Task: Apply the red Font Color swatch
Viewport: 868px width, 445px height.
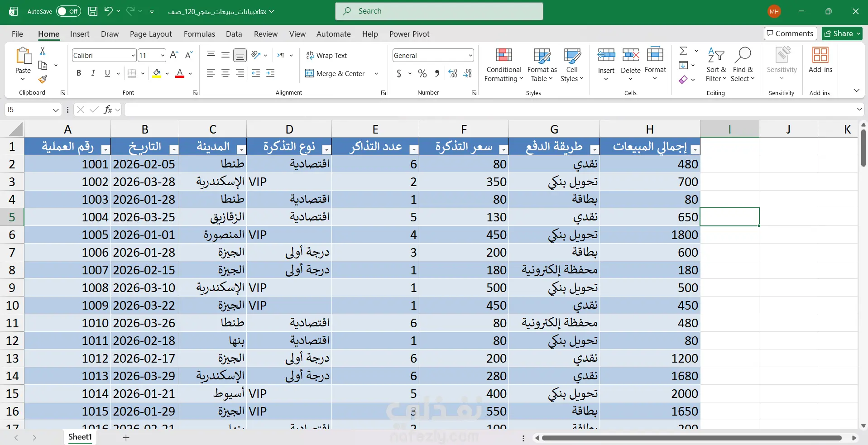Action: (x=180, y=73)
